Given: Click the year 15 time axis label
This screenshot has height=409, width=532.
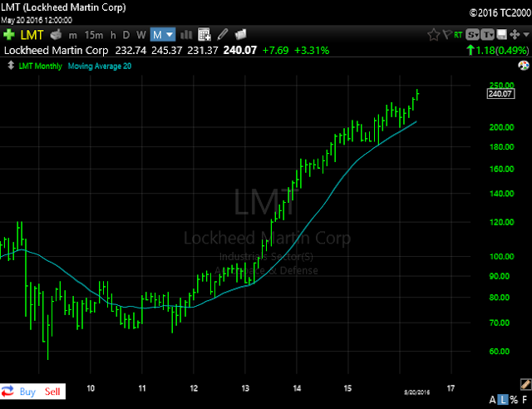Looking at the screenshot, I should pyautogui.click(x=347, y=388).
